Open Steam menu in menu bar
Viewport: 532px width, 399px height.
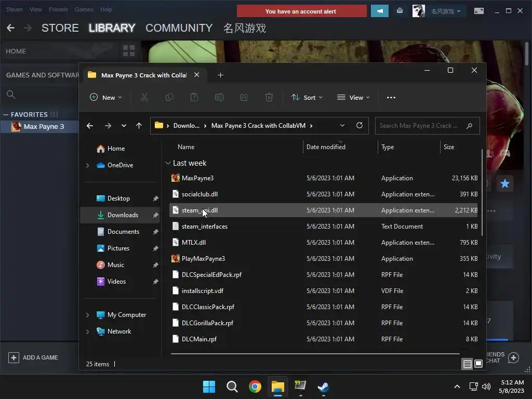pyautogui.click(x=14, y=9)
